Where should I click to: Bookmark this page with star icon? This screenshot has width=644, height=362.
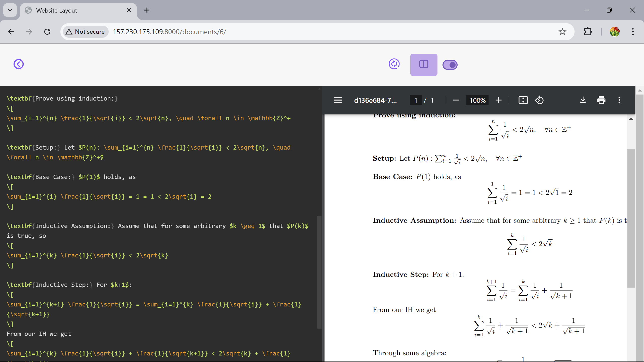[x=562, y=32]
